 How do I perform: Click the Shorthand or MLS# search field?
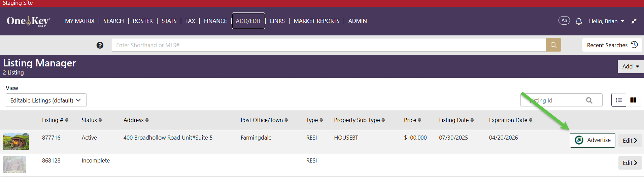point(329,45)
